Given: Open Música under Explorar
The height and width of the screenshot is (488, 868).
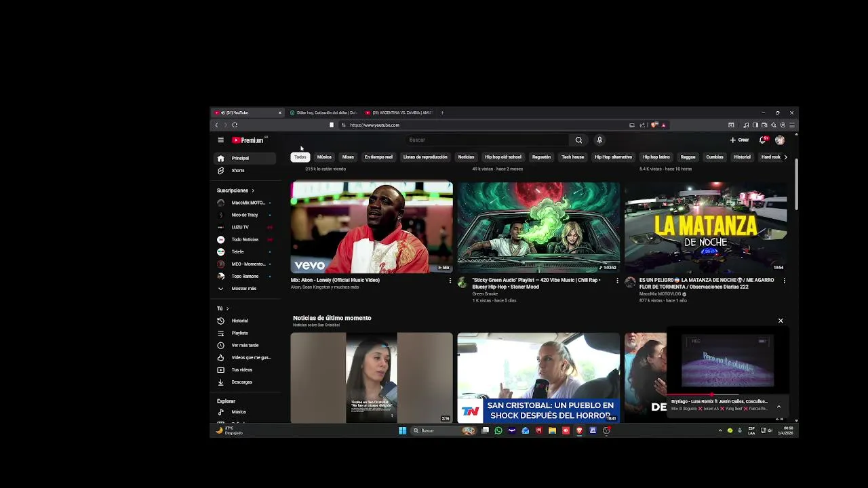Looking at the screenshot, I should point(245,411).
